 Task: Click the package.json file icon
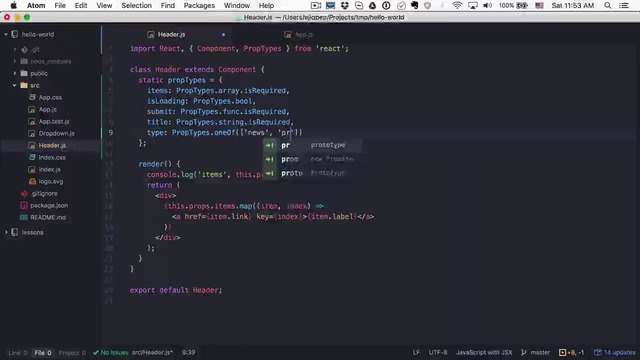24,205
